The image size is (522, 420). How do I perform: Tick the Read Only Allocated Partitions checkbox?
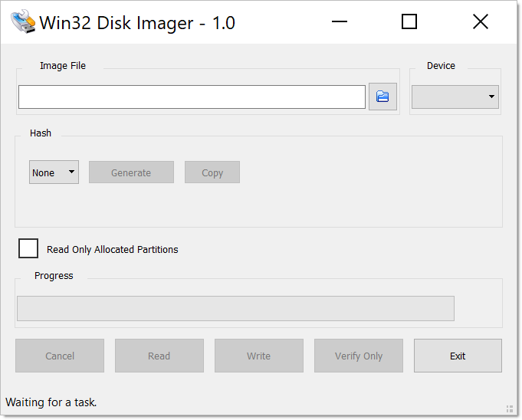point(28,248)
